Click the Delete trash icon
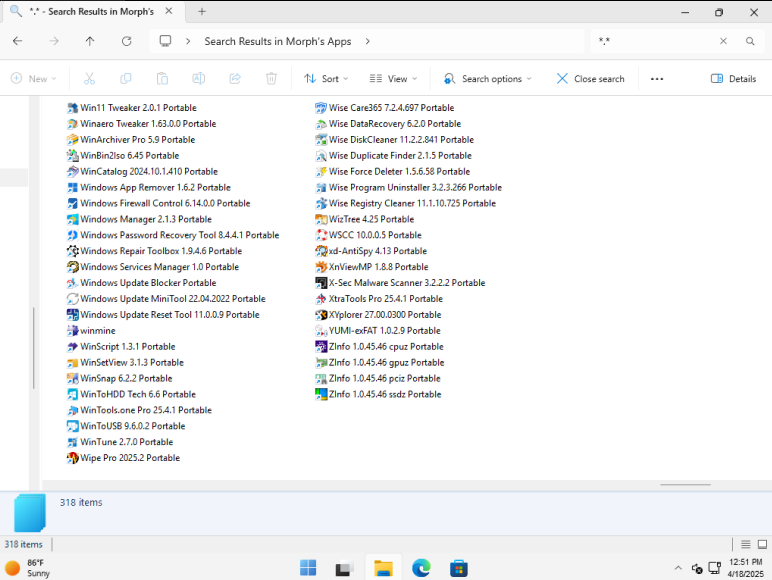Viewport: 772px width, 580px height. 271,79
